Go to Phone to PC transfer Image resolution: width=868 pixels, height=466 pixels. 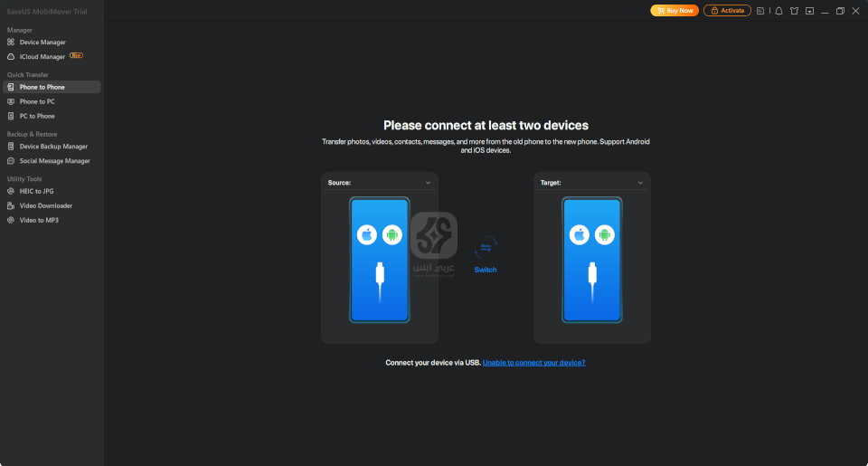37,101
